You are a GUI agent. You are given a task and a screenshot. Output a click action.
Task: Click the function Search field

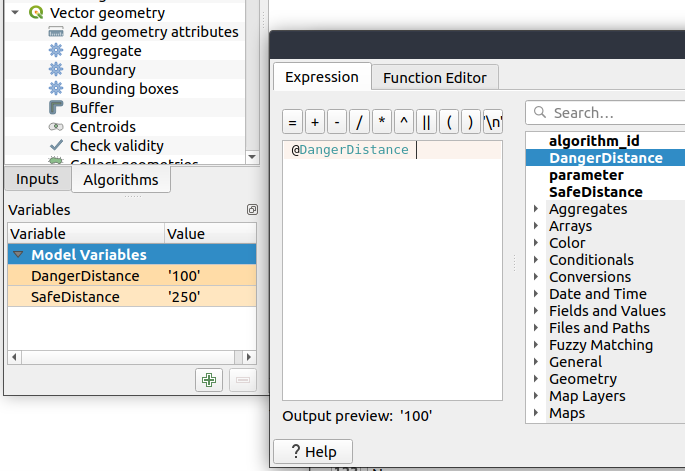610,113
